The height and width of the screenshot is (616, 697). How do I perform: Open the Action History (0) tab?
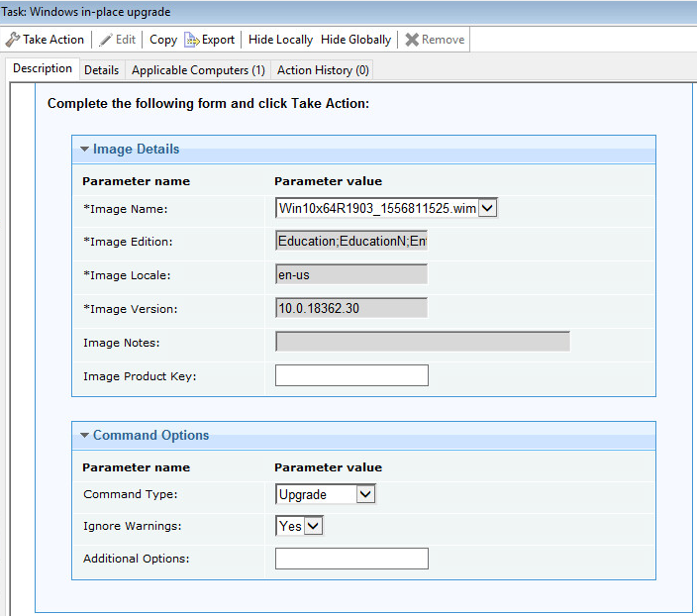coord(323,70)
